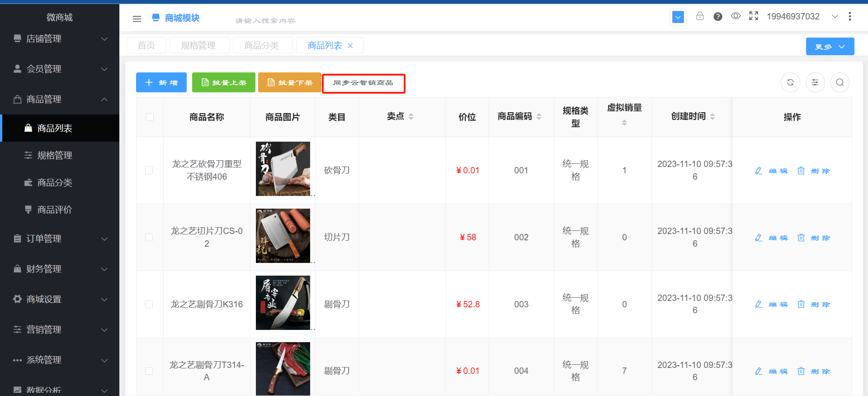Image resolution: width=868 pixels, height=396 pixels.
Task: Toggle the select-all header checkbox
Action: (150, 117)
